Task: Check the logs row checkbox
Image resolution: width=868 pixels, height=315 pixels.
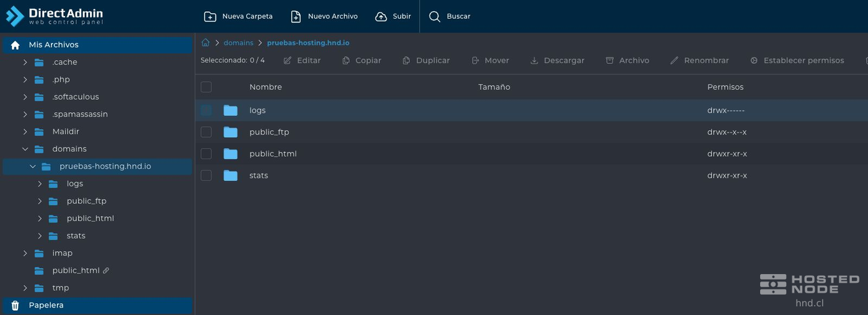Action: coord(206,110)
